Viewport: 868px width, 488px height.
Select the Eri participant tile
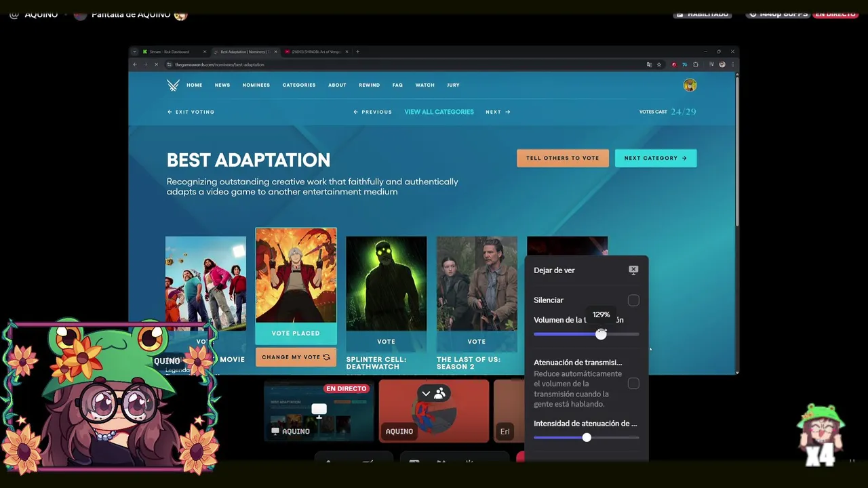click(x=509, y=411)
